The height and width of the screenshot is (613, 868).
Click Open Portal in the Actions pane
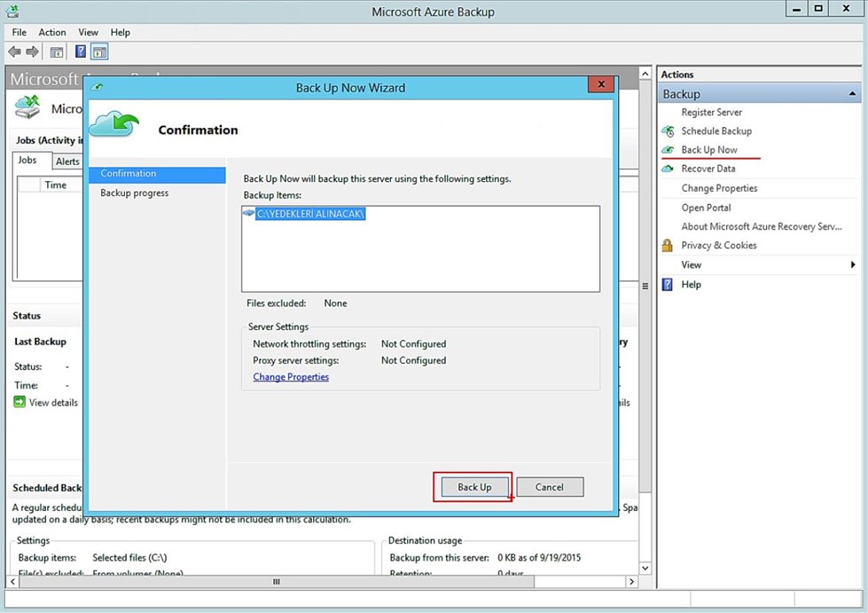click(706, 208)
